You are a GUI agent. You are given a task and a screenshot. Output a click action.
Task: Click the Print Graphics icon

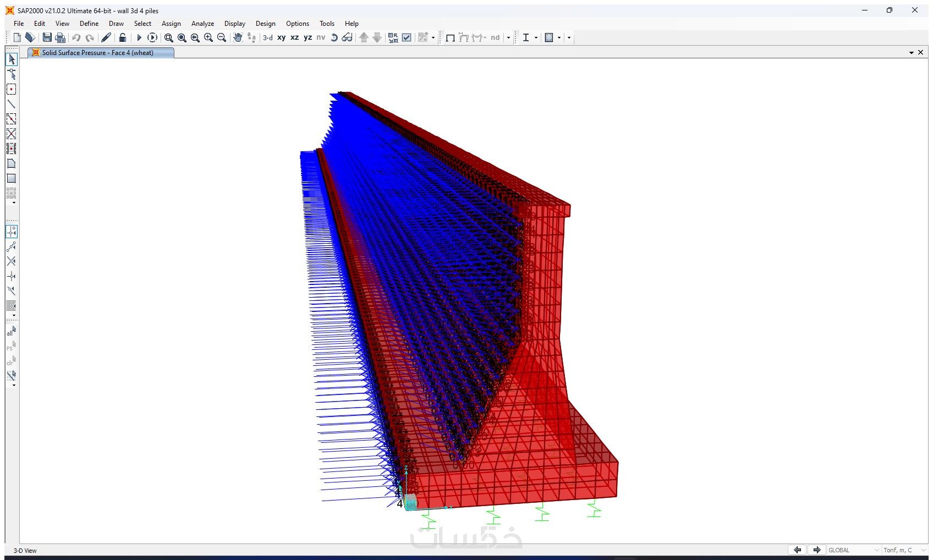pyautogui.click(x=61, y=37)
